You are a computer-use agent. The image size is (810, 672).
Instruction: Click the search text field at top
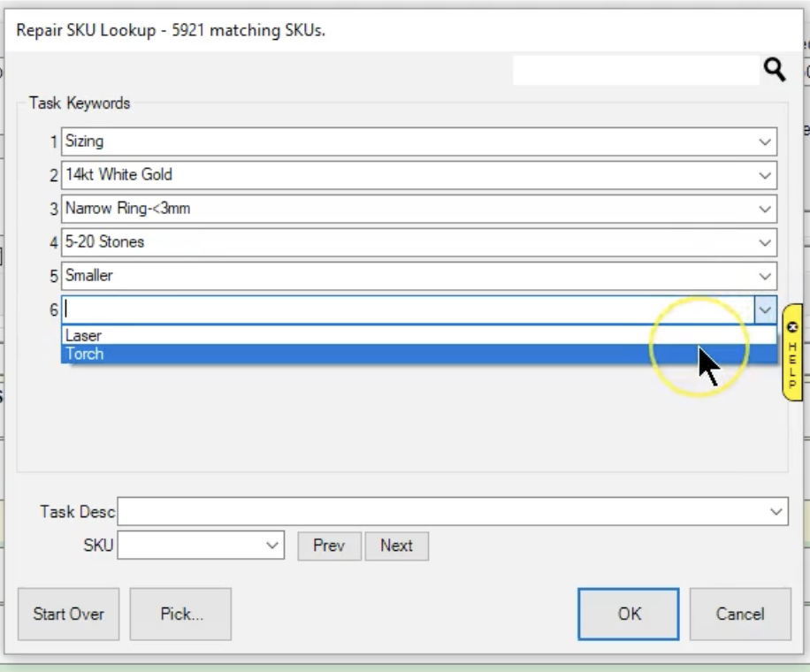click(x=635, y=72)
